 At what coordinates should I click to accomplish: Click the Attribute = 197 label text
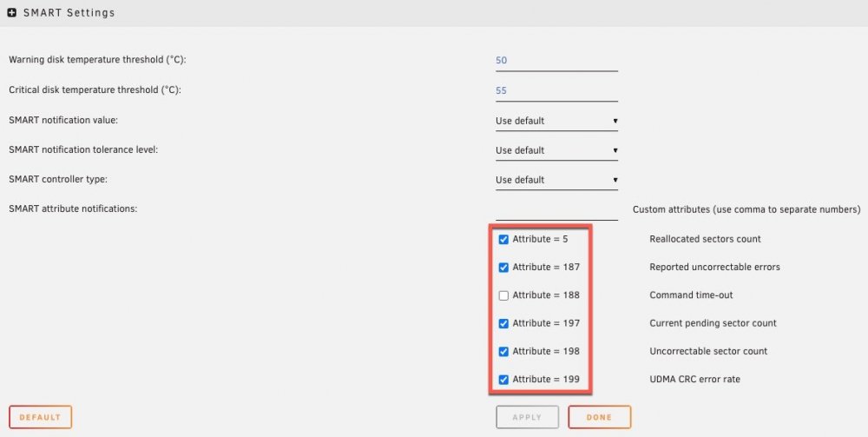click(546, 323)
